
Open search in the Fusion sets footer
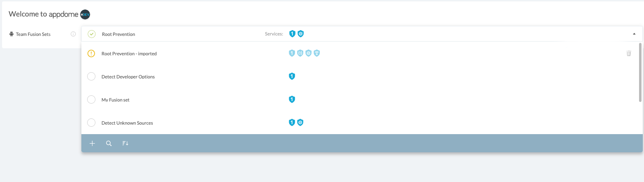point(109,144)
